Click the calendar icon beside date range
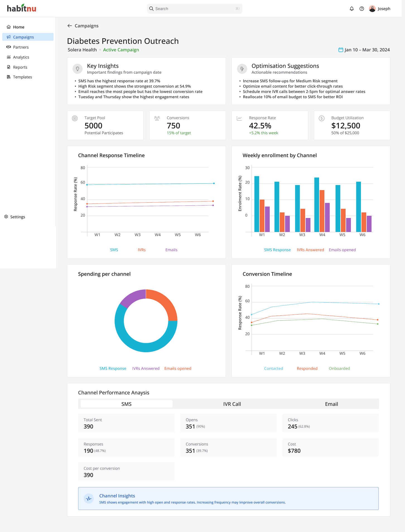405x532 pixels. [341, 50]
